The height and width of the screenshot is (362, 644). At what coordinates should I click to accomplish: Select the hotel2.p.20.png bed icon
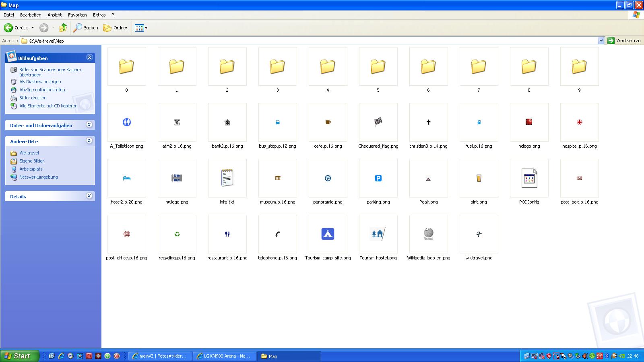pyautogui.click(x=127, y=178)
